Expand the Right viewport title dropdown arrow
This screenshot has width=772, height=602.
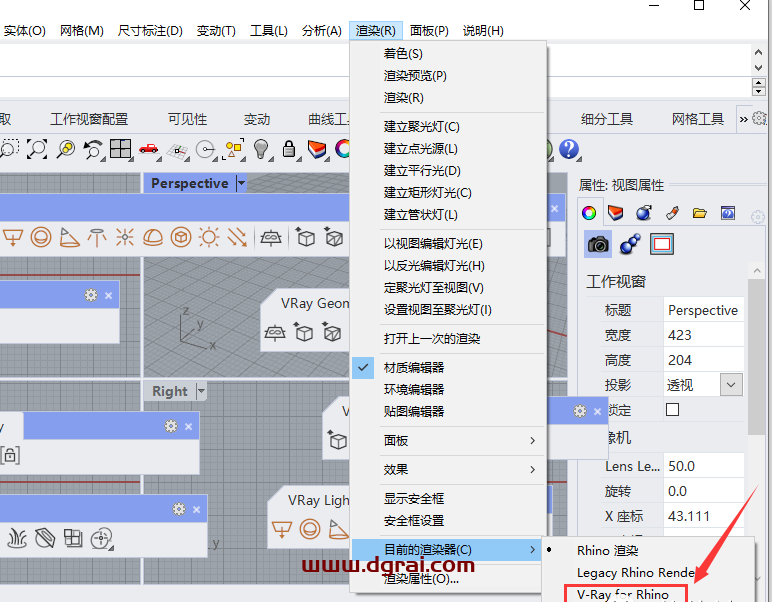coord(201,391)
